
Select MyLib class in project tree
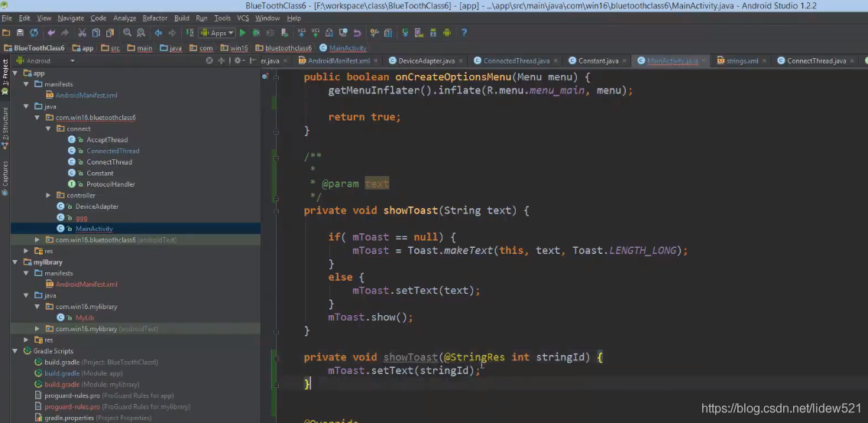click(x=85, y=317)
